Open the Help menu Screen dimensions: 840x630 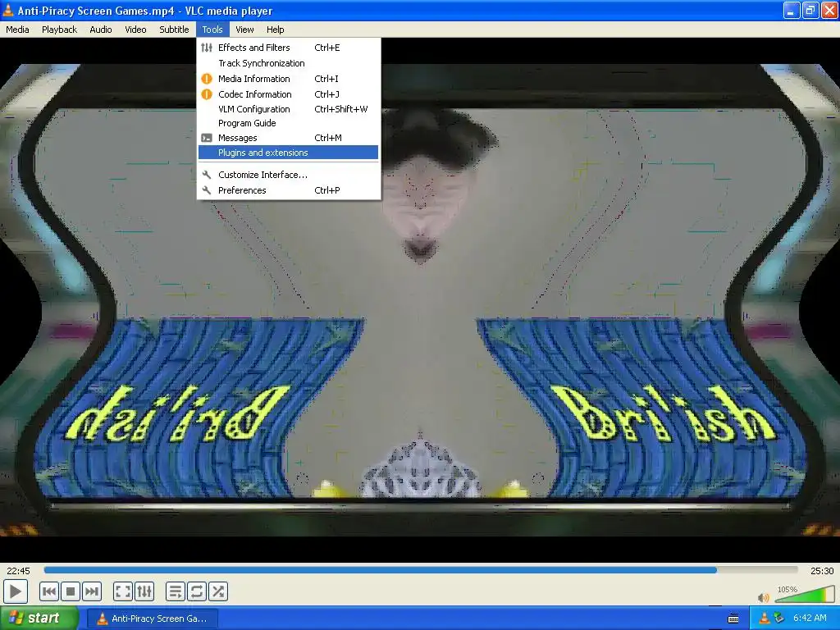coord(276,30)
